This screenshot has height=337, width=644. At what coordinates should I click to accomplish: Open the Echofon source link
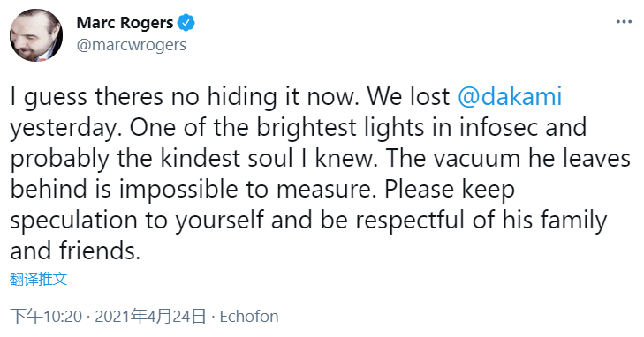pyautogui.click(x=249, y=317)
